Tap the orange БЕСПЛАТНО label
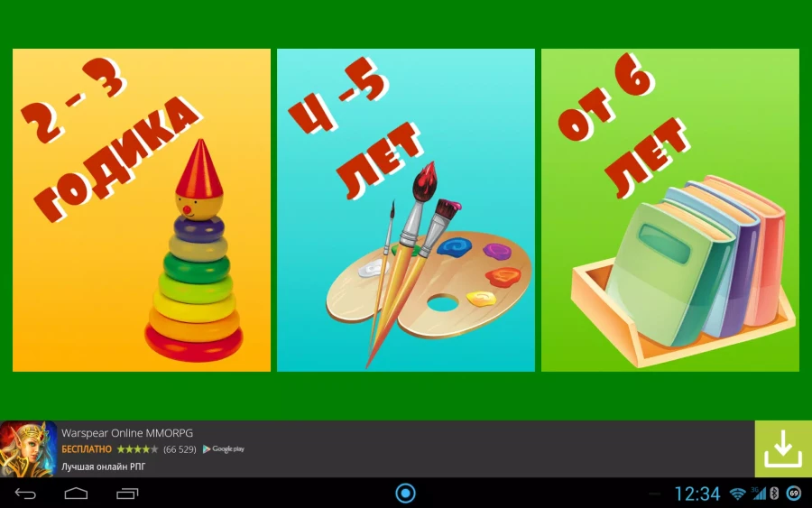This screenshot has height=508, width=812. point(87,449)
